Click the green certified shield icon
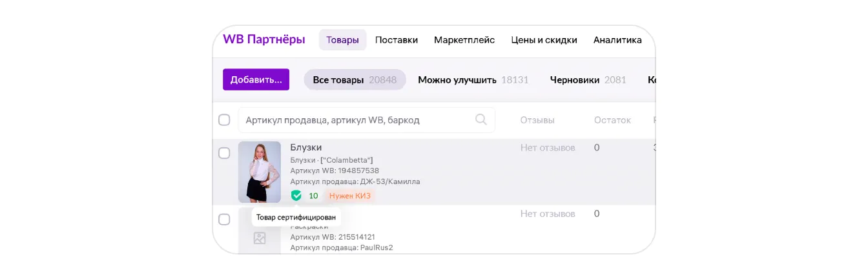The height and width of the screenshot is (279, 868). (x=296, y=196)
